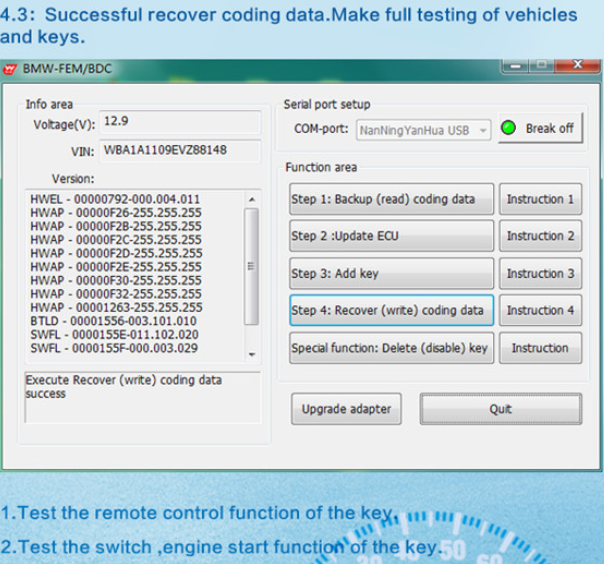
Task: Open the COM-port dropdown
Action: click(x=423, y=131)
